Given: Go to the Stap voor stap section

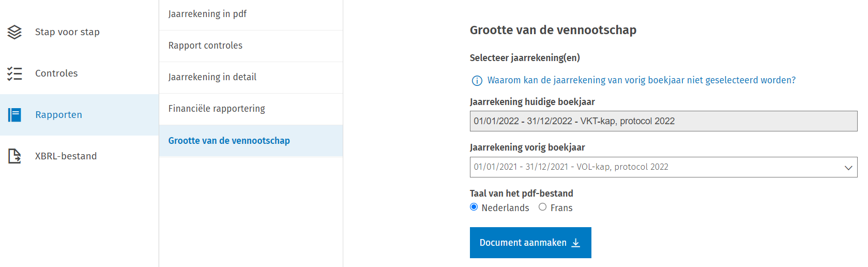Looking at the screenshot, I should pyautogui.click(x=67, y=32).
